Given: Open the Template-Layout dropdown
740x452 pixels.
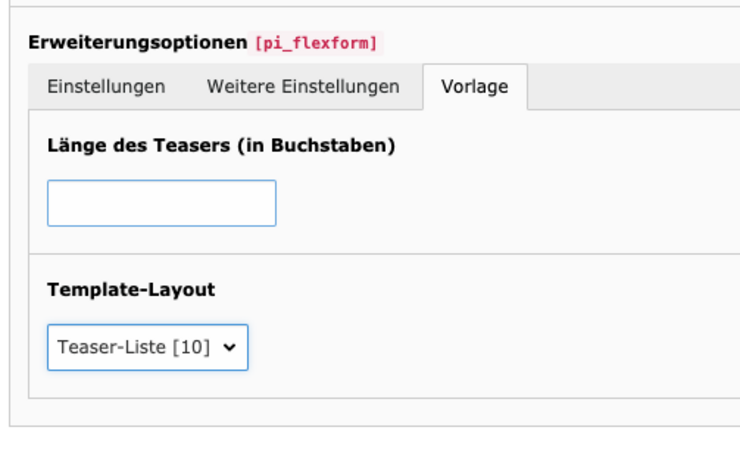Looking at the screenshot, I should click(x=147, y=347).
